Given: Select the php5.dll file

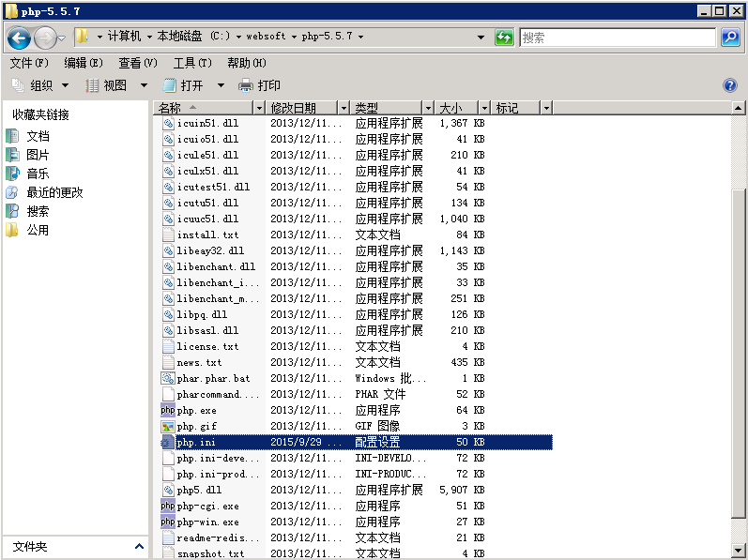Looking at the screenshot, I should click(199, 490).
